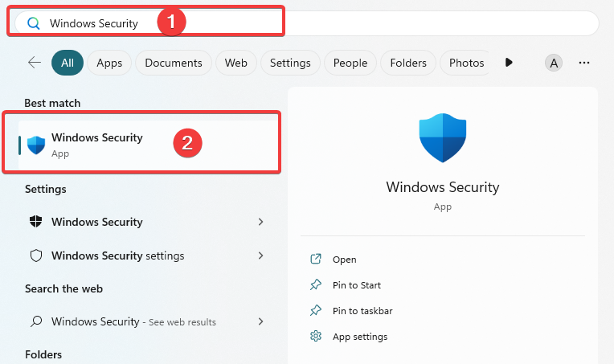Click the outline shield icon beside settings

(36, 256)
